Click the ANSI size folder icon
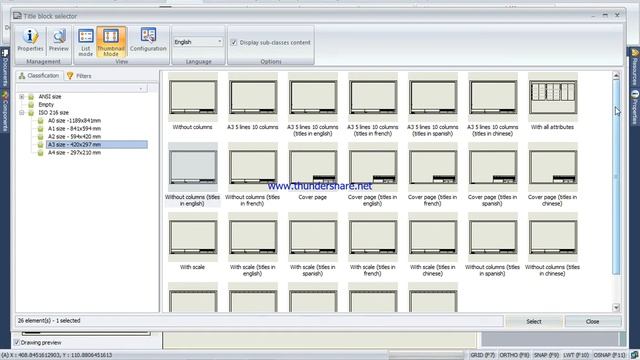The height and width of the screenshot is (360, 640). pyautogui.click(x=31, y=97)
